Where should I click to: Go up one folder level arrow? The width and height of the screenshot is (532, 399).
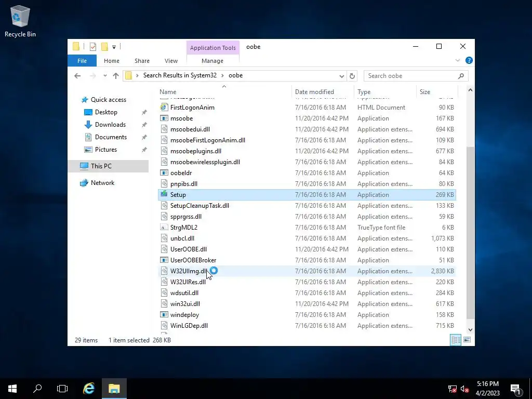point(116,76)
